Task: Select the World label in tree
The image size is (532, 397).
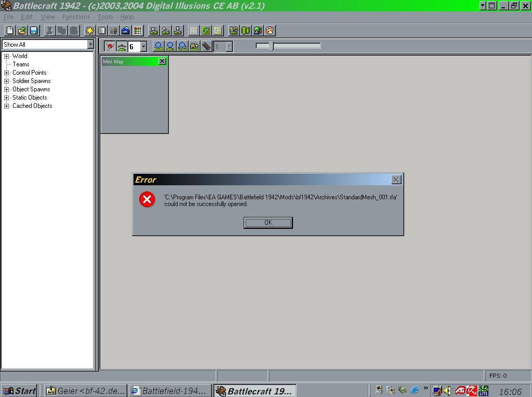Action: pyautogui.click(x=20, y=56)
